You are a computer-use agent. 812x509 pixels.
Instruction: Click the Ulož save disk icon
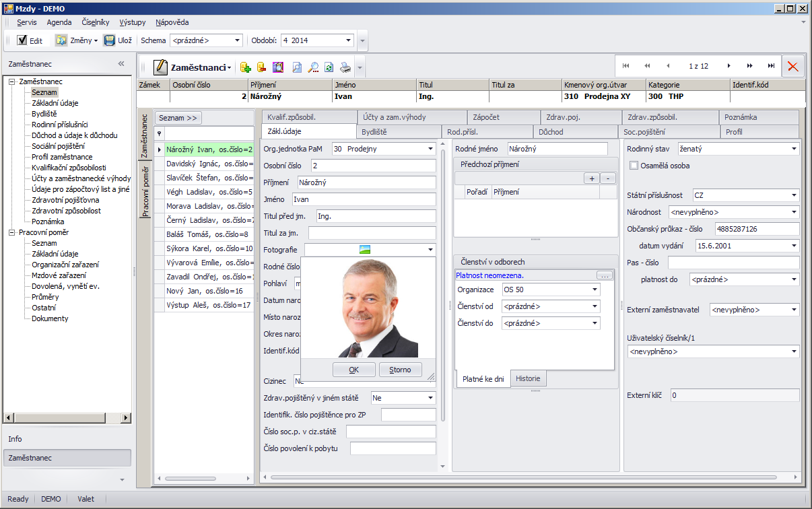pos(109,40)
